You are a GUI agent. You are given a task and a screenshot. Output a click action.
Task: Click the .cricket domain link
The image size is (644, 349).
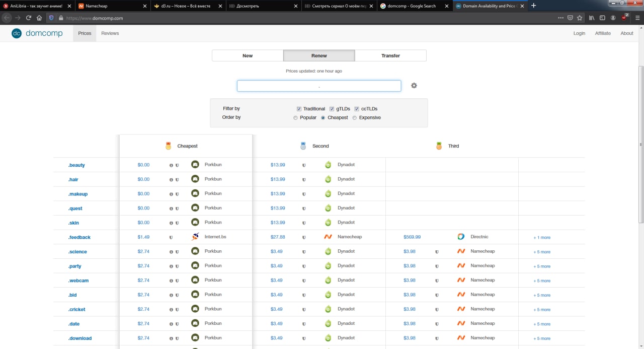pyautogui.click(x=77, y=310)
